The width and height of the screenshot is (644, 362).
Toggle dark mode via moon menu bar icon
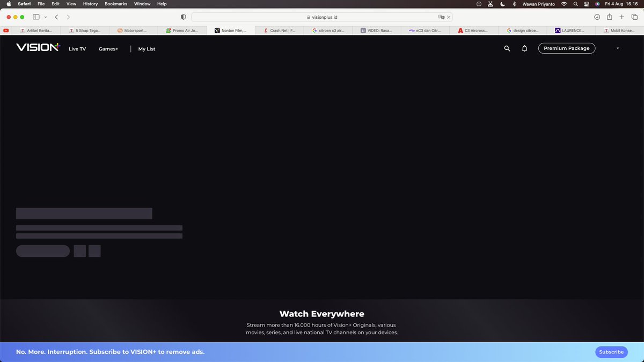pyautogui.click(x=502, y=4)
